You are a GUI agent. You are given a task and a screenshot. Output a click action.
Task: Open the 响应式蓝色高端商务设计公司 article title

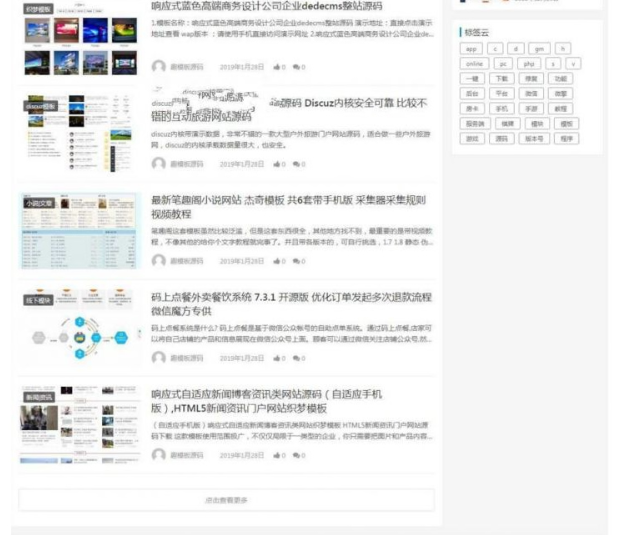coord(266,6)
